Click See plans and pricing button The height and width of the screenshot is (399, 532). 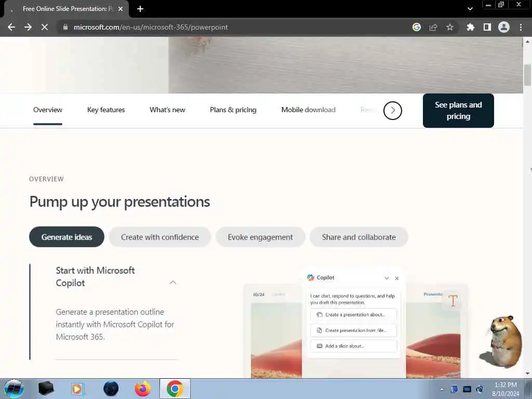458,111
